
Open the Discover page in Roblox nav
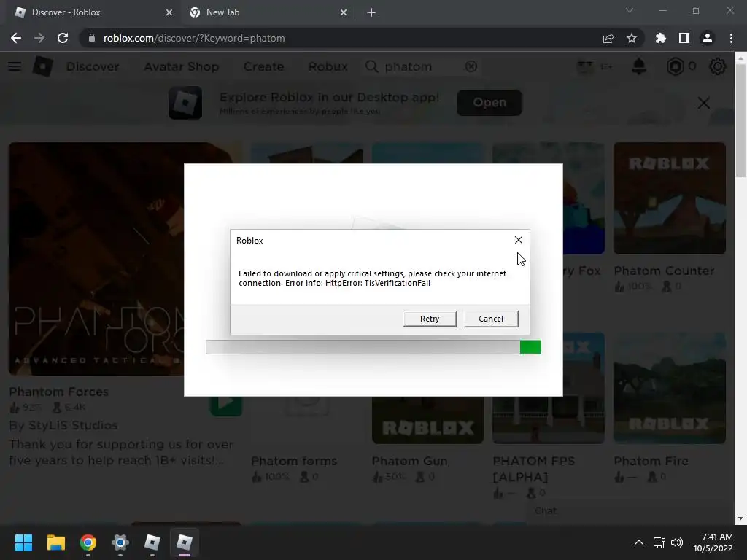point(93,66)
